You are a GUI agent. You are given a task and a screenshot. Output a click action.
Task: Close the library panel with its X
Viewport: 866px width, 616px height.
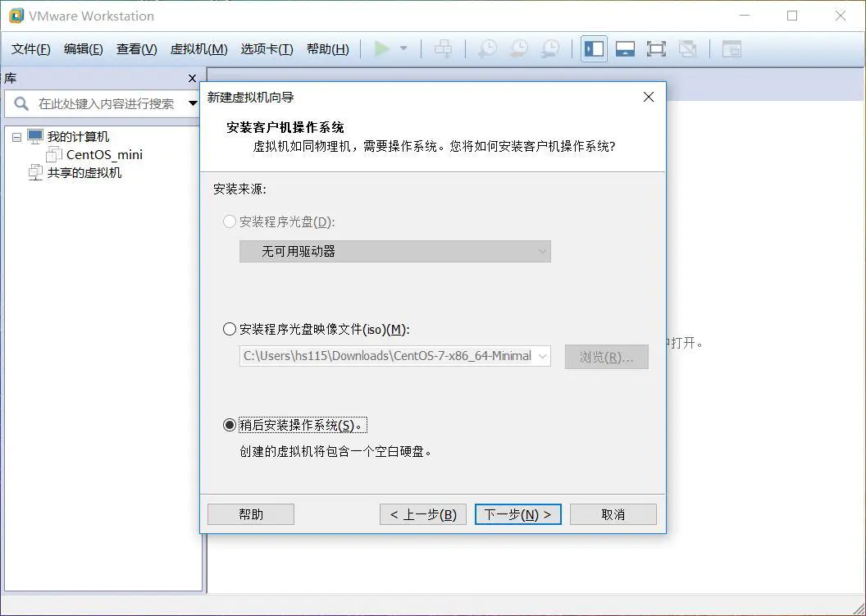(x=192, y=79)
